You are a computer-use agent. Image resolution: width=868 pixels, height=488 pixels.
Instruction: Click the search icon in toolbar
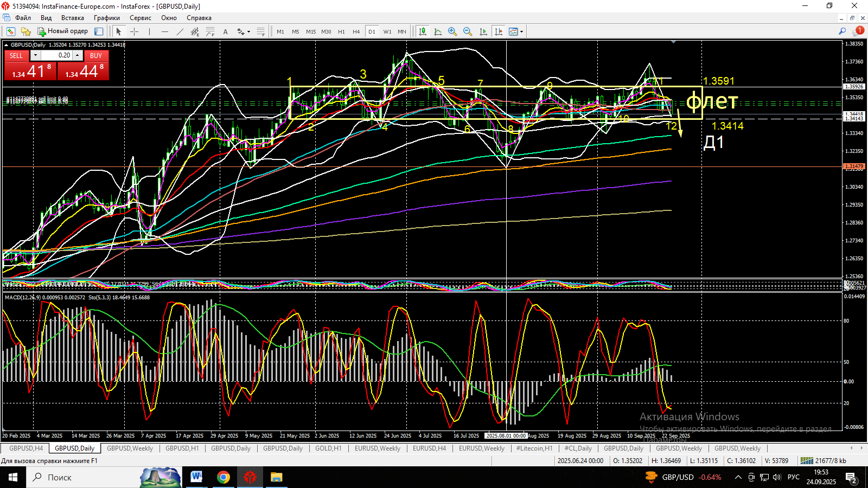(842, 31)
